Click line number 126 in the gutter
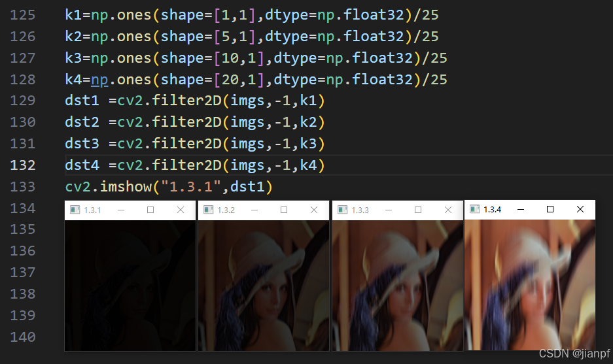The width and height of the screenshot is (613, 364). coord(23,37)
